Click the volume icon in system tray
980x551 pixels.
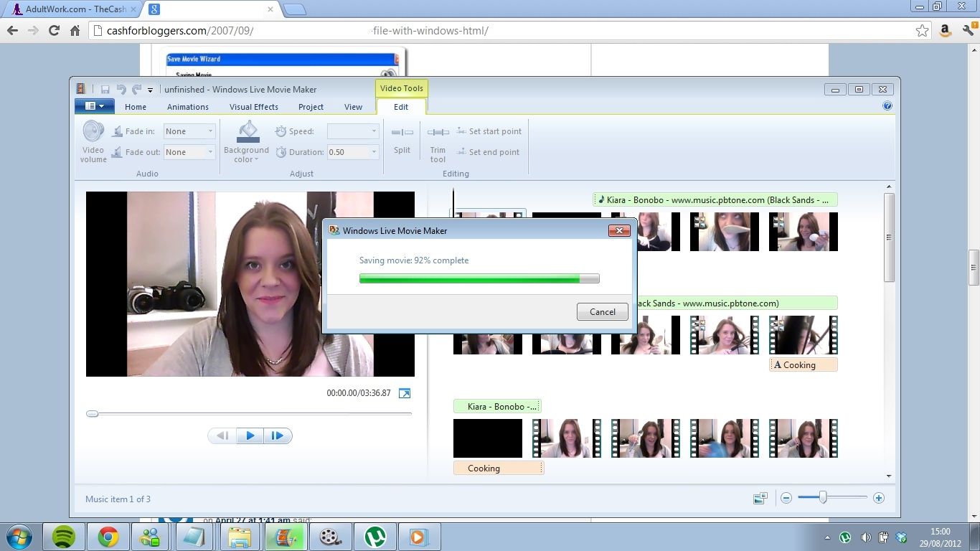(x=865, y=537)
